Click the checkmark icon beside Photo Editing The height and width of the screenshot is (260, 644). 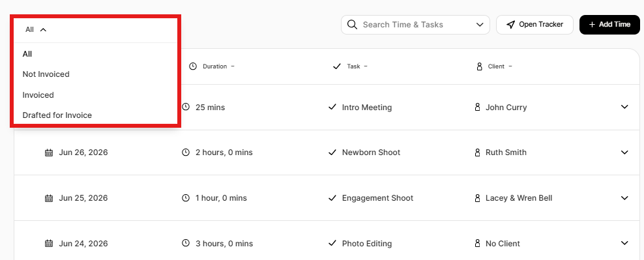(332, 243)
